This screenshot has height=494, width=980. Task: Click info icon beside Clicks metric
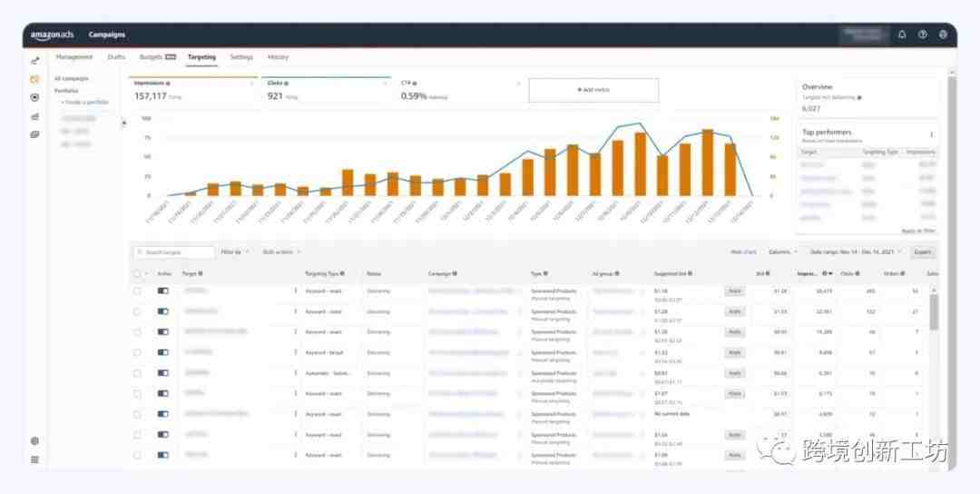[286, 84]
